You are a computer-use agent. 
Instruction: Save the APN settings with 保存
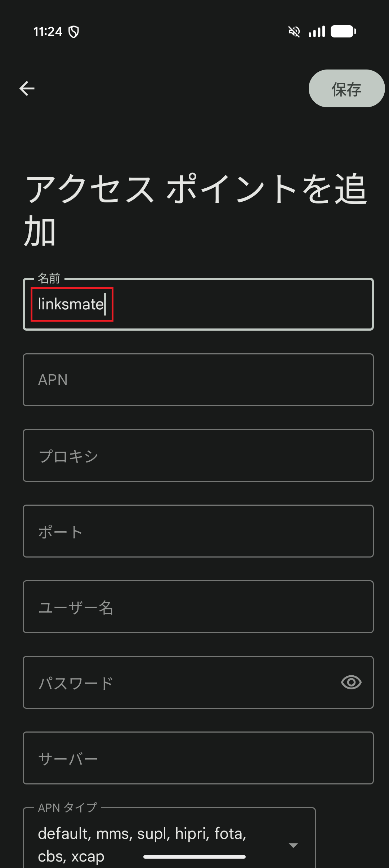pyautogui.click(x=346, y=88)
